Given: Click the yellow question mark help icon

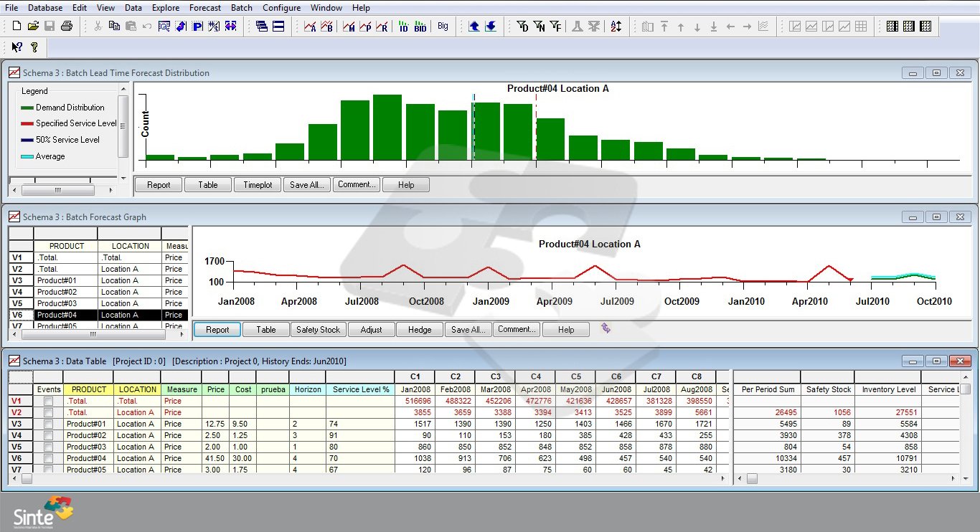Looking at the screenshot, I should tap(34, 47).
